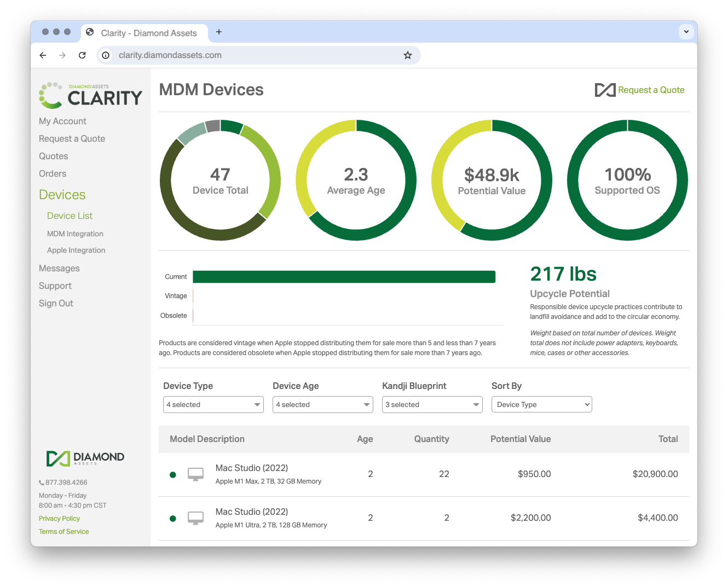Expand the browser tab list chevron
The width and height of the screenshot is (728, 587).
(x=686, y=32)
